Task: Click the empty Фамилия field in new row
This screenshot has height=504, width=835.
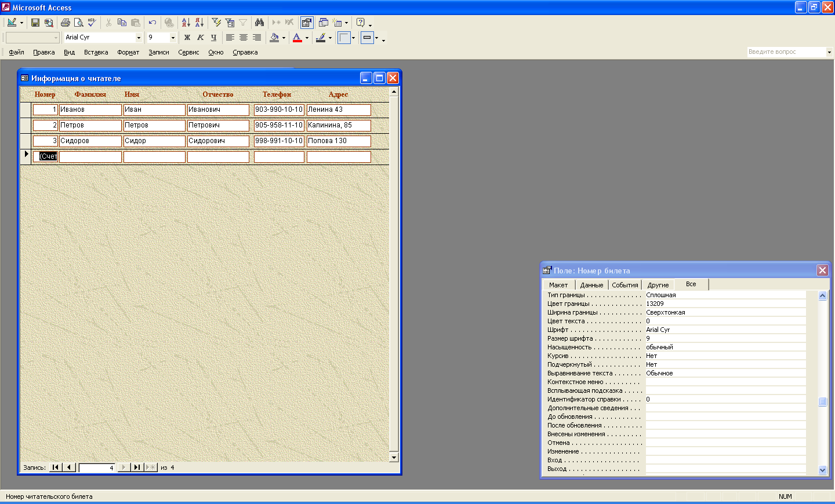Action: pos(90,156)
